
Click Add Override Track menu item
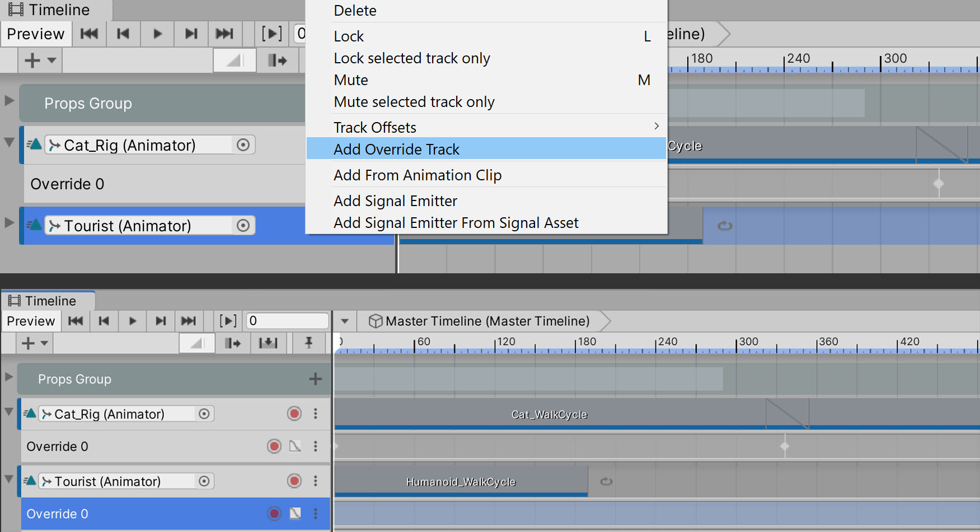pos(486,150)
